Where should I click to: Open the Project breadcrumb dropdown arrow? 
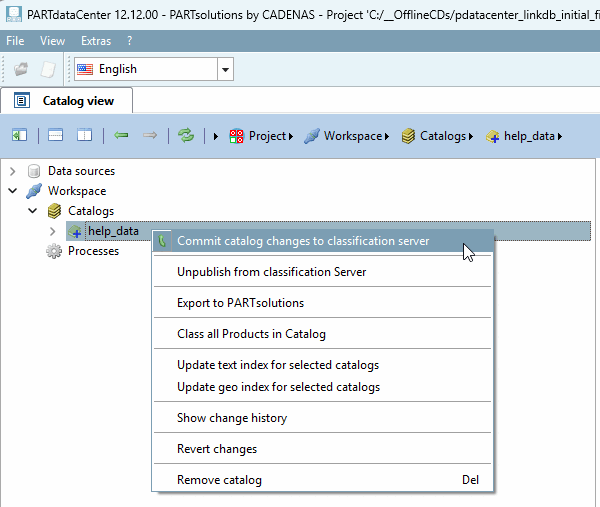tap(291, 136)
